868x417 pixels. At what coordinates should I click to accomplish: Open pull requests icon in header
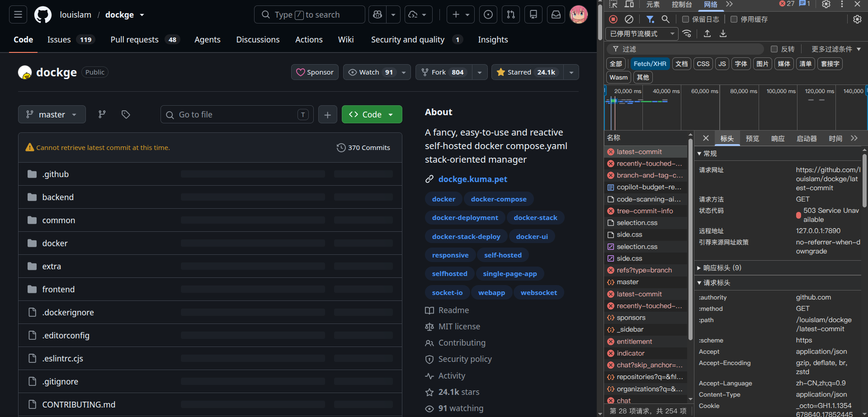(511, 14)
